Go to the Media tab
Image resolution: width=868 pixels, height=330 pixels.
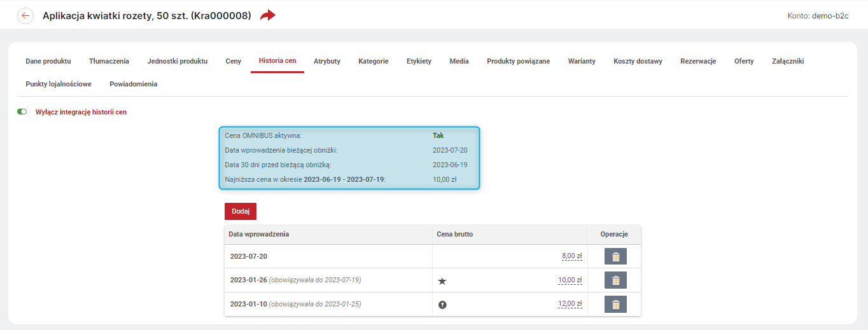pos(459,61)
